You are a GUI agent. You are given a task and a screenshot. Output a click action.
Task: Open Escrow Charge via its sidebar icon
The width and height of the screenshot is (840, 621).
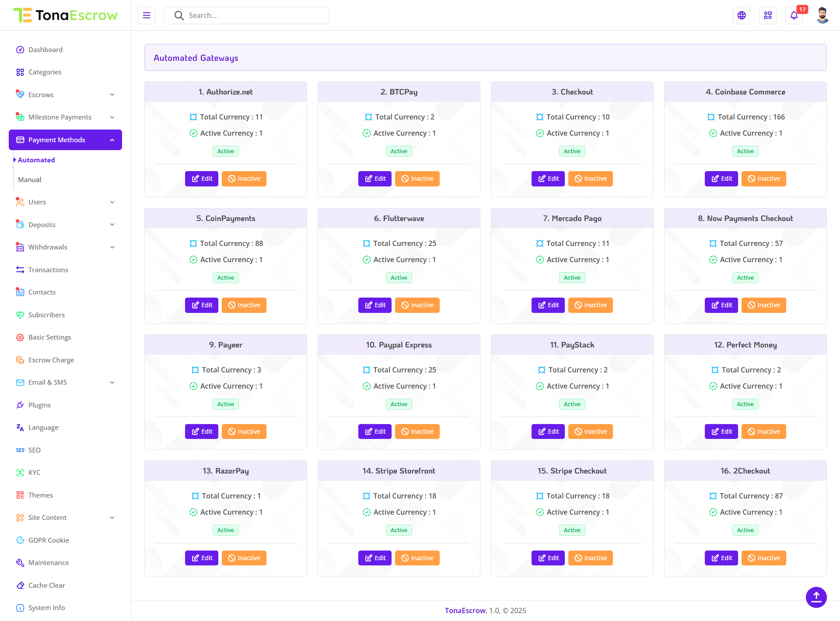[20, 360]
